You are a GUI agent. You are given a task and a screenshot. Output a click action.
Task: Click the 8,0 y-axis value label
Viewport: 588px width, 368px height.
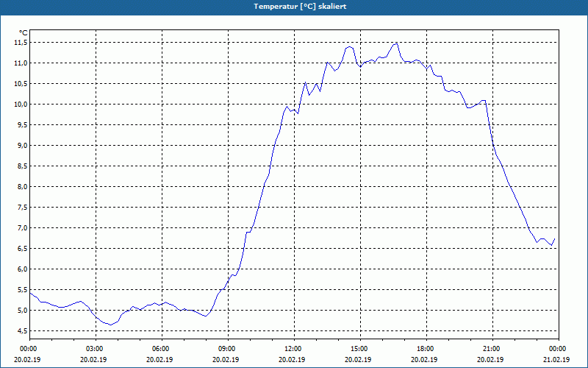click(x=23, y=187)
